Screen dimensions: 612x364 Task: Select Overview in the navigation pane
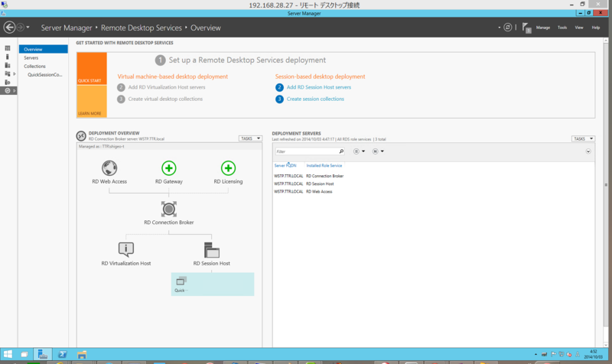pyautogui.click(x=44, y=49)
